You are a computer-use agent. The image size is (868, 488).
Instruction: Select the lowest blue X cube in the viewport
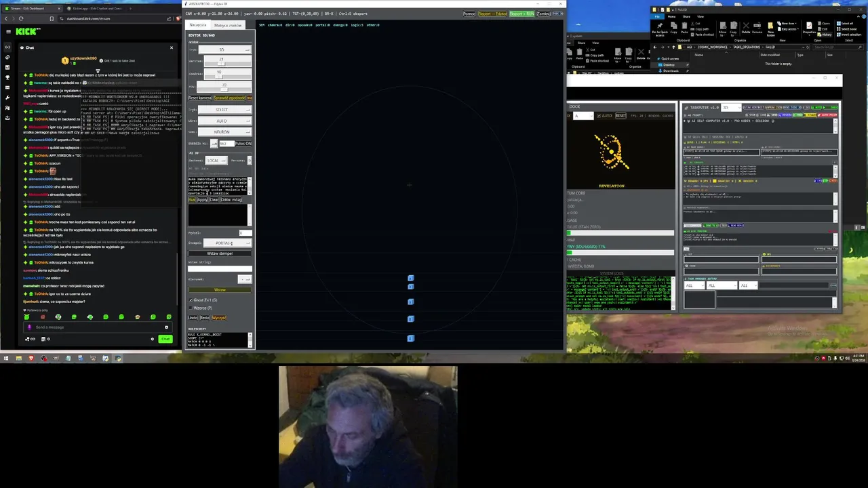click(x=410, y=338)
